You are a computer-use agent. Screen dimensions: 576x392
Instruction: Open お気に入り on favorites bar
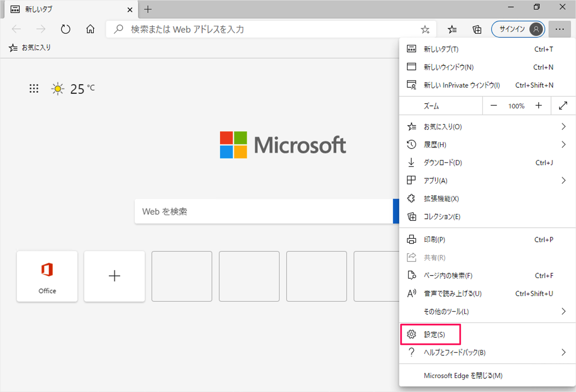coord(30,48)
